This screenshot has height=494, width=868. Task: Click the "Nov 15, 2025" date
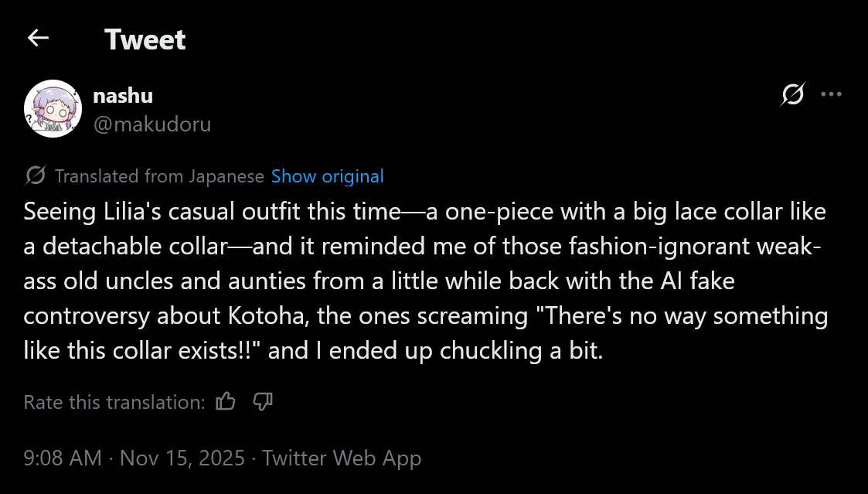(x=182, y=458)
